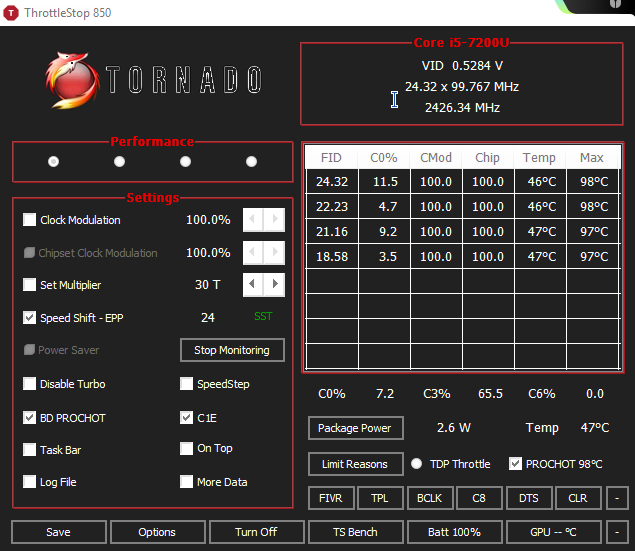Click the 30 T multiplier value

pyautogui.click(x=208, y=285)
